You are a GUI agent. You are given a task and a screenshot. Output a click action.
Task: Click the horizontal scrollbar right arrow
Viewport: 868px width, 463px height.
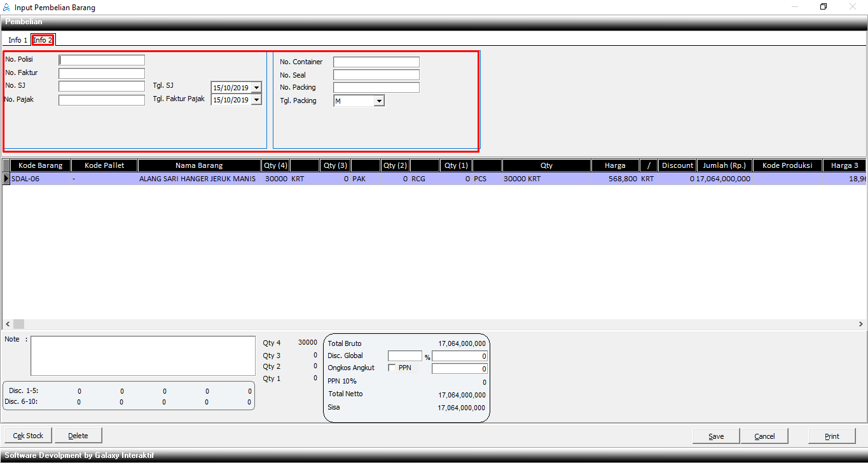(861, 324)
